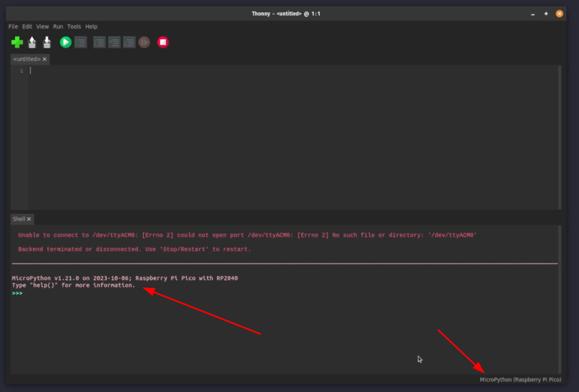Click the Open file icon in toolbar
Viewport: 579px width, 392px height.
pos(32,42)
